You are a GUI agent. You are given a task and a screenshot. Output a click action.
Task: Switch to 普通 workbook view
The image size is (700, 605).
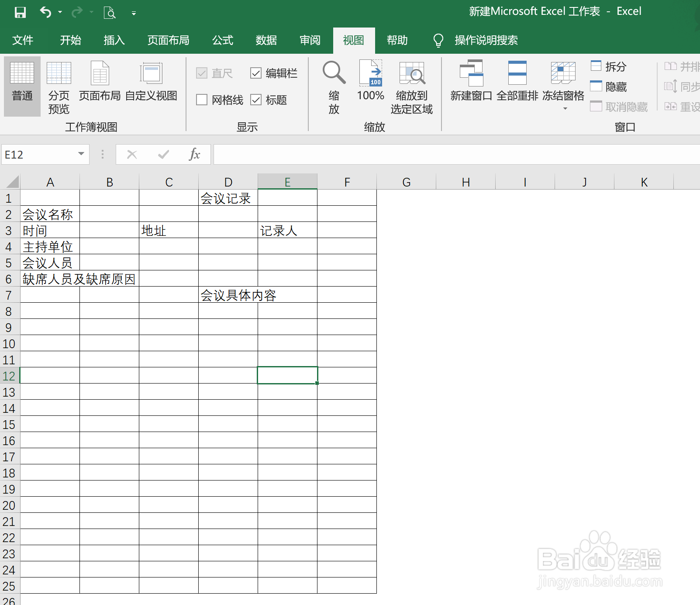pos(22,85)
